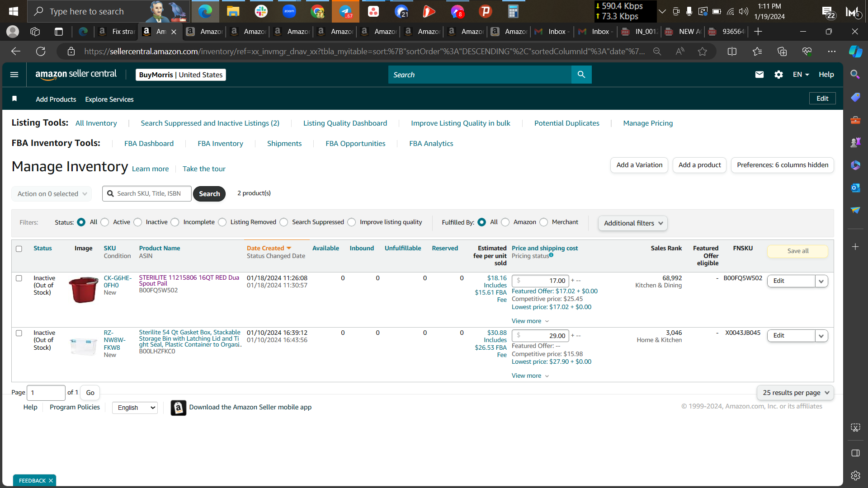Image resolution: width=868 pixels, height=488 pixels.
Task: Open Search Suppressed and Inactive Listings
Action: click(210, 123)
